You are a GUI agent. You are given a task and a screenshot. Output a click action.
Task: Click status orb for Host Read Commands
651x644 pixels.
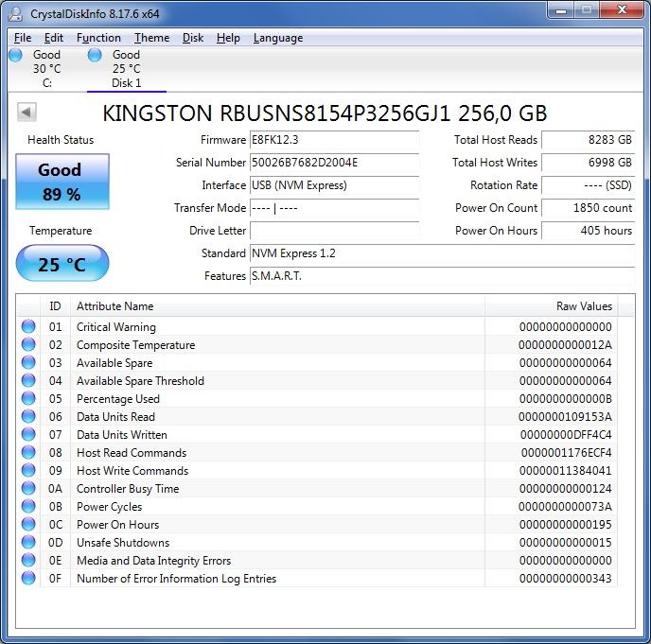click(28, 452)
